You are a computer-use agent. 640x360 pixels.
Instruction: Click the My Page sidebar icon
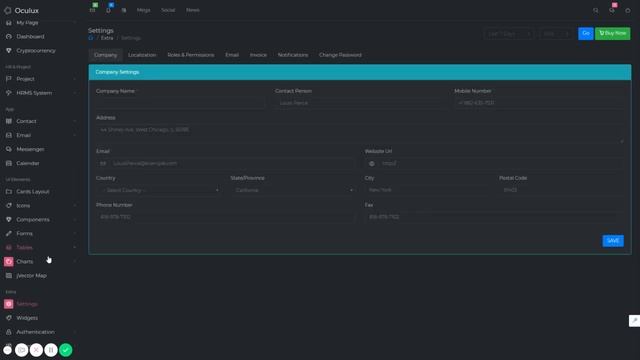pos(9,23)
